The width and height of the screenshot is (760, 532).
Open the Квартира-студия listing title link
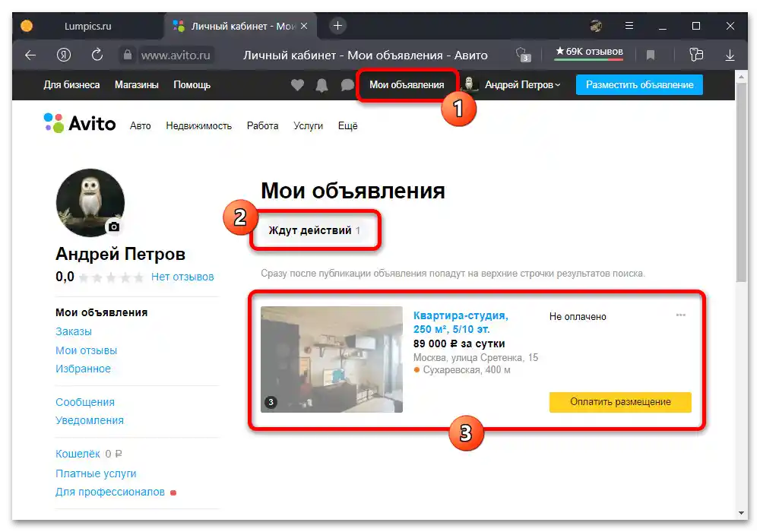click(461, 322)
